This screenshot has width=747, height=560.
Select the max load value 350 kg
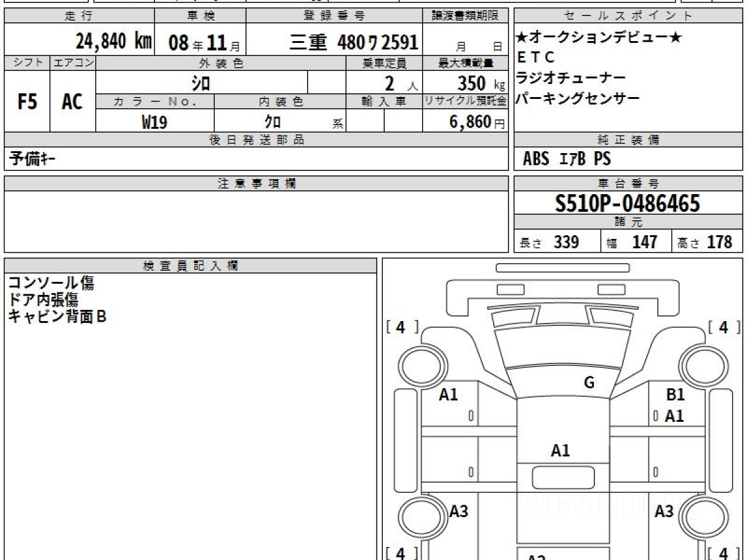[x=481, y=83]
